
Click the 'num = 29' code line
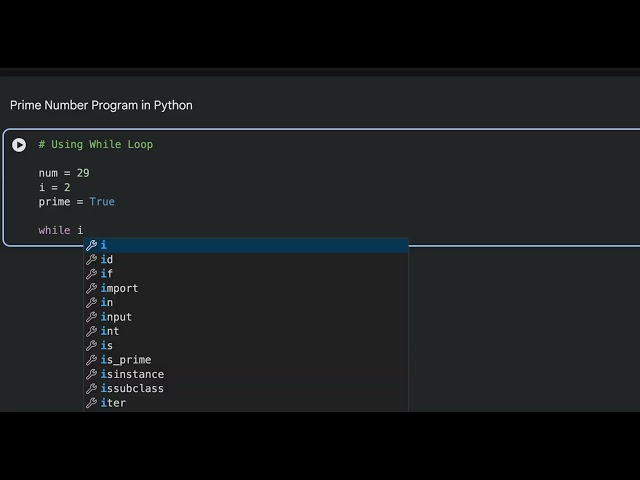(64, 173)
